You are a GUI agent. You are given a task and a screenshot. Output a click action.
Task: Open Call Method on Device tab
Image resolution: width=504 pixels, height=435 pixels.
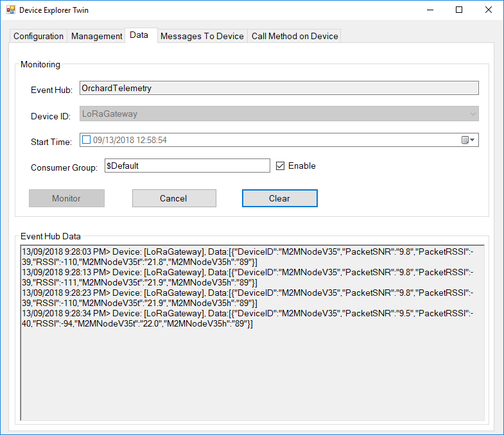[x=295, y=36]
